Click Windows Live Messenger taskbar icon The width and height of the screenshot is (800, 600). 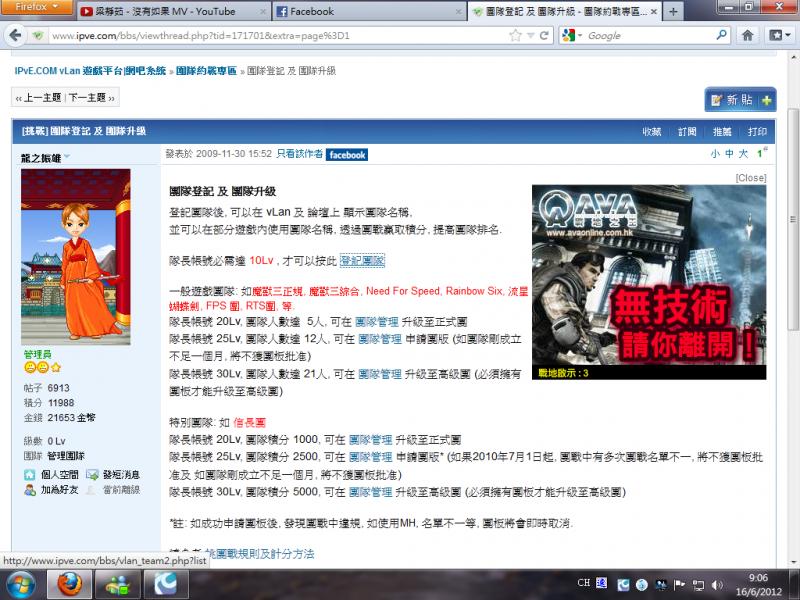coord(118,585)
